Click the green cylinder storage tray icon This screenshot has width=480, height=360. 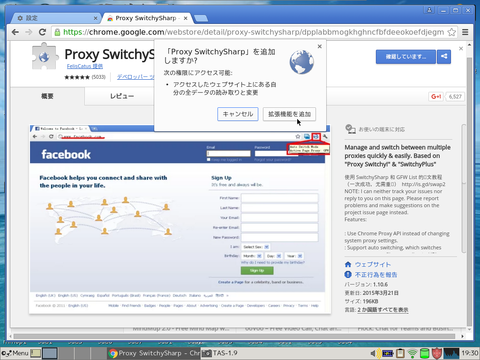click(x=424, y=353)
